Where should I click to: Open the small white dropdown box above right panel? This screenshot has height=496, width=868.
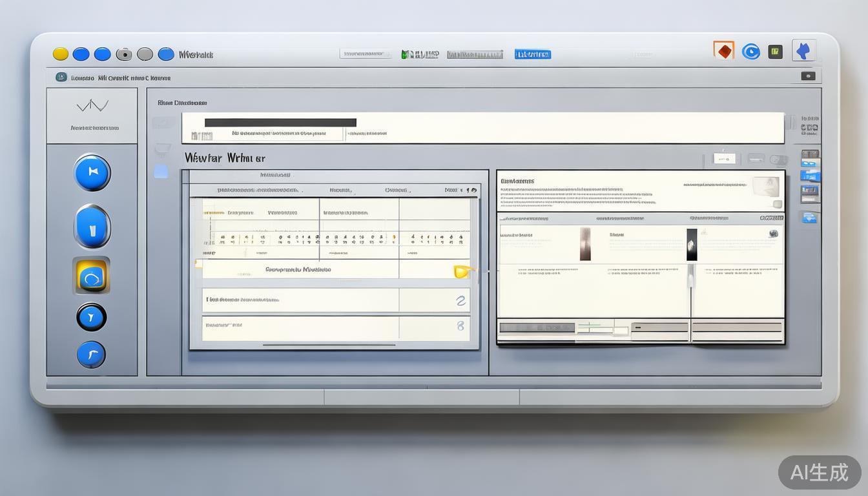[724, 158]
